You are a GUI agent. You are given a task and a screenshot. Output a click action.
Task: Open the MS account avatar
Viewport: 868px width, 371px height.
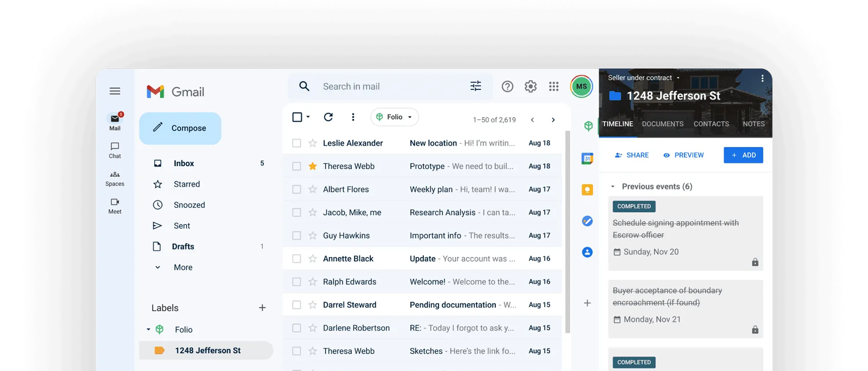point(582,86)
